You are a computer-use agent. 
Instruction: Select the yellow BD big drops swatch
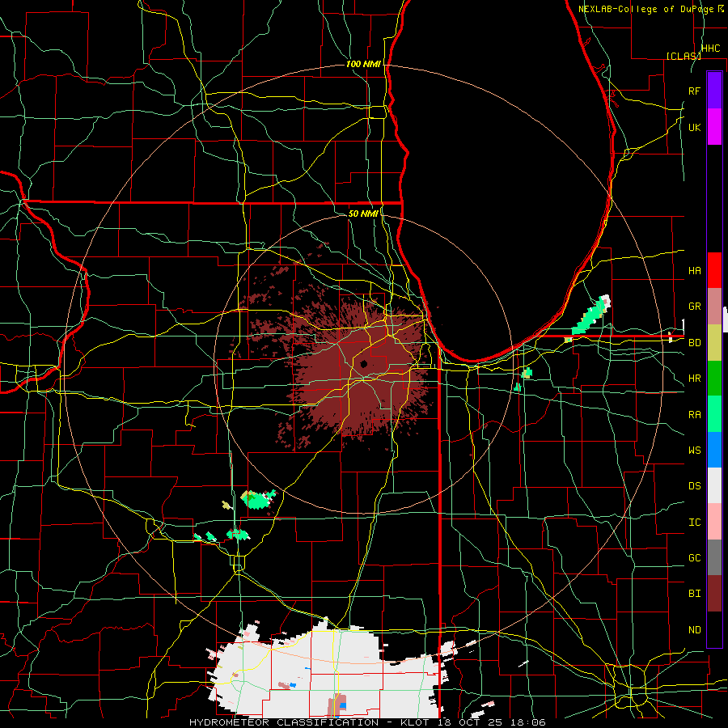coord(714,343)
